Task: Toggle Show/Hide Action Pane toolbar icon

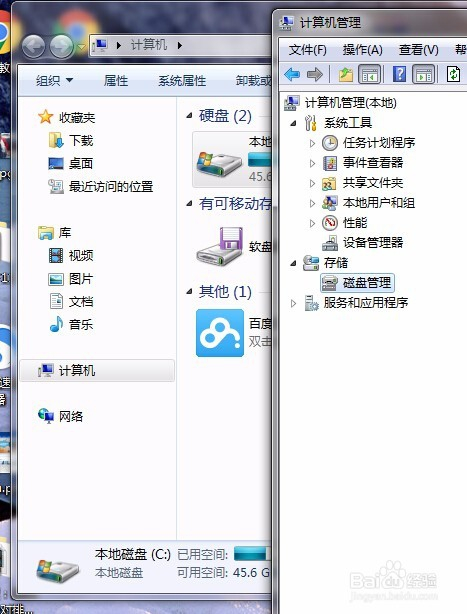Action: (x=423, y=74)
